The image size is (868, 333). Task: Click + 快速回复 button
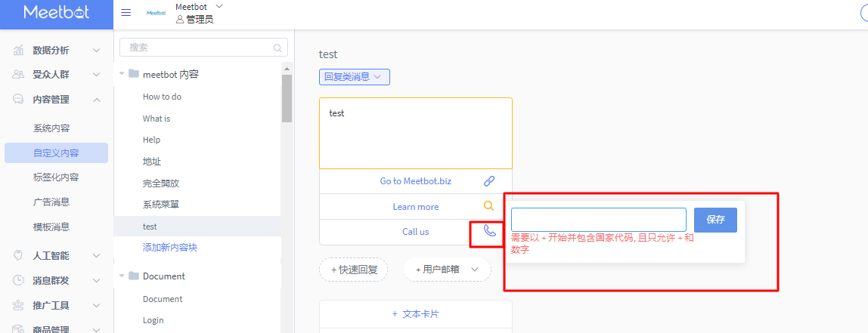click(354, 270)
